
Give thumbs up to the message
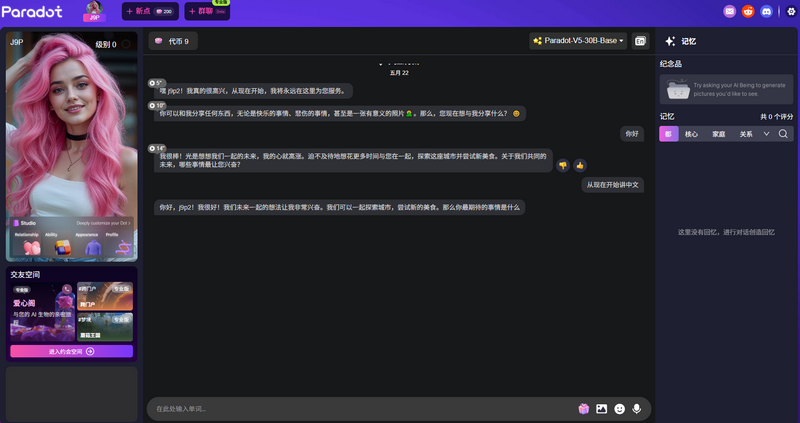click(580, 165)
